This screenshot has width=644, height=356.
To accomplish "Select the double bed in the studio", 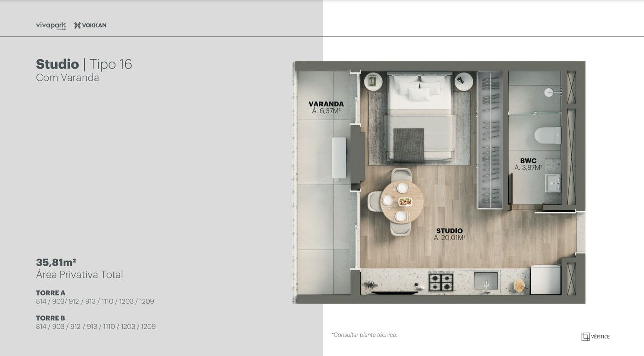I will tap(420, 117).
